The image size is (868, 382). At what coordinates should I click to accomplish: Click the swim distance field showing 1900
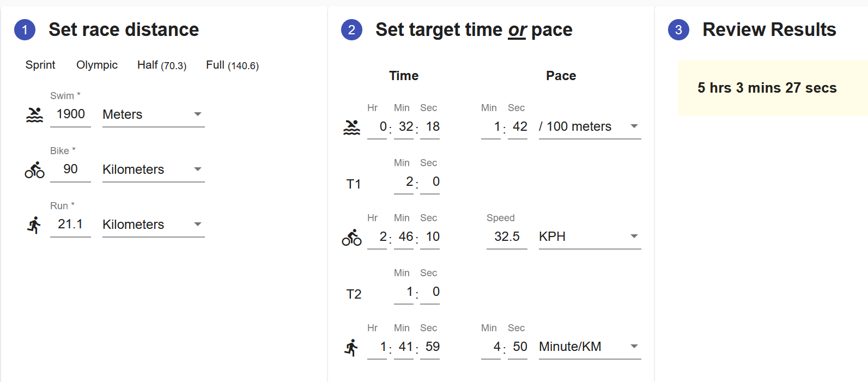click(70, 114)
